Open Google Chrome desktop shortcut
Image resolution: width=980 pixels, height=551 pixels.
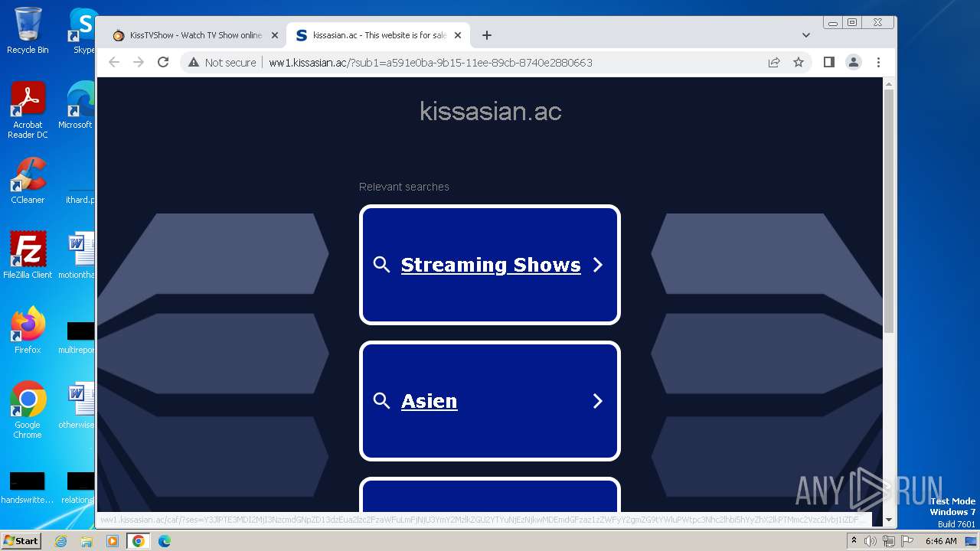(28, 410)
